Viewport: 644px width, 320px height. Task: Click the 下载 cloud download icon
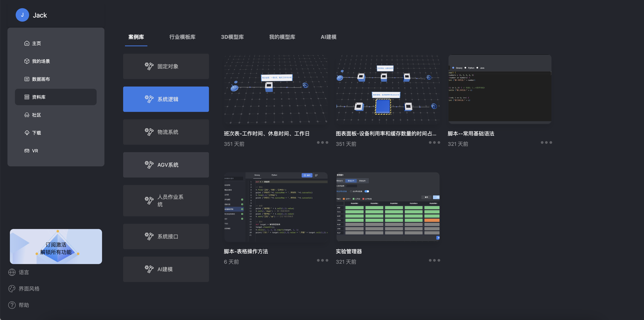(x=27, y=133)
